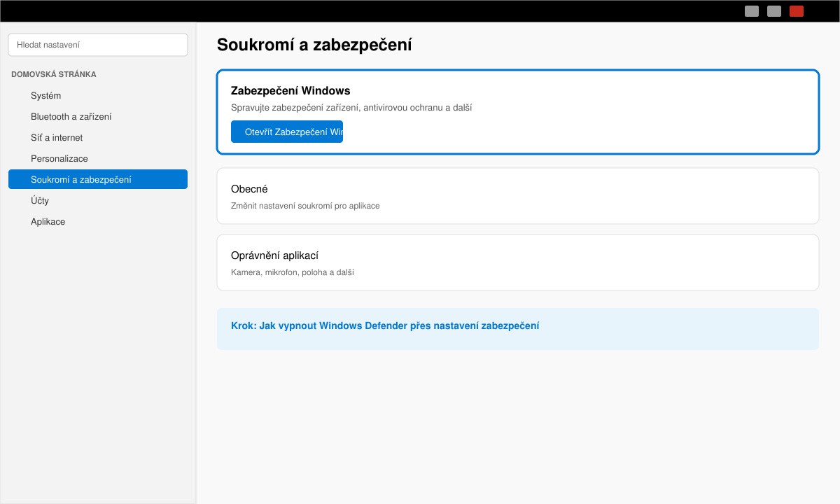The image size is (840, 504).
Task: Click the DOMOVSKÁ STRÁNKA sidebar heading
Action: 54,74
